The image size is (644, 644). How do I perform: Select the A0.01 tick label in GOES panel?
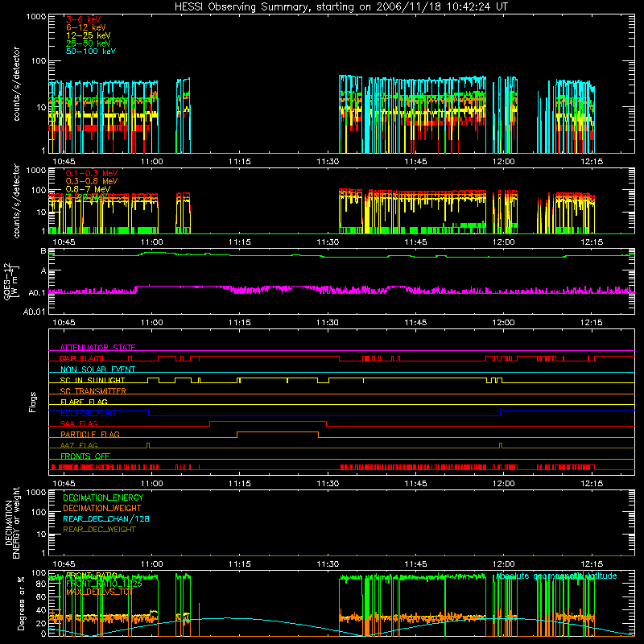35,312
